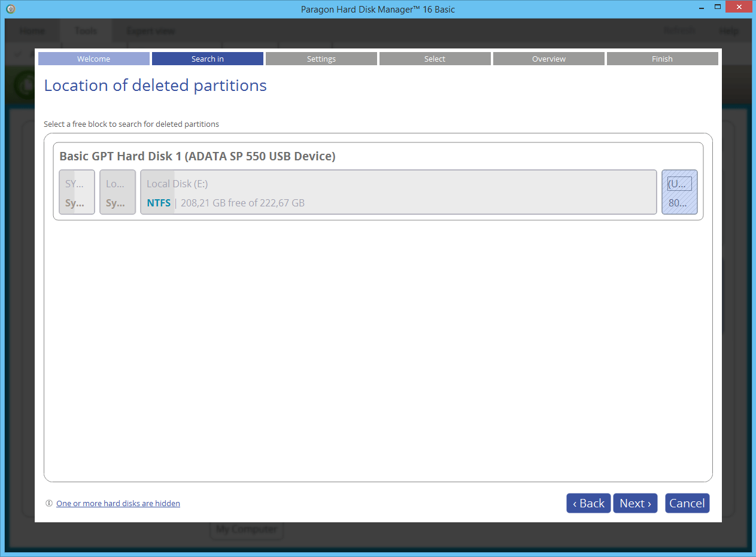Select the second 'Lo...' partition block
Screen dimensions: 756x557
tap(117, 192)
